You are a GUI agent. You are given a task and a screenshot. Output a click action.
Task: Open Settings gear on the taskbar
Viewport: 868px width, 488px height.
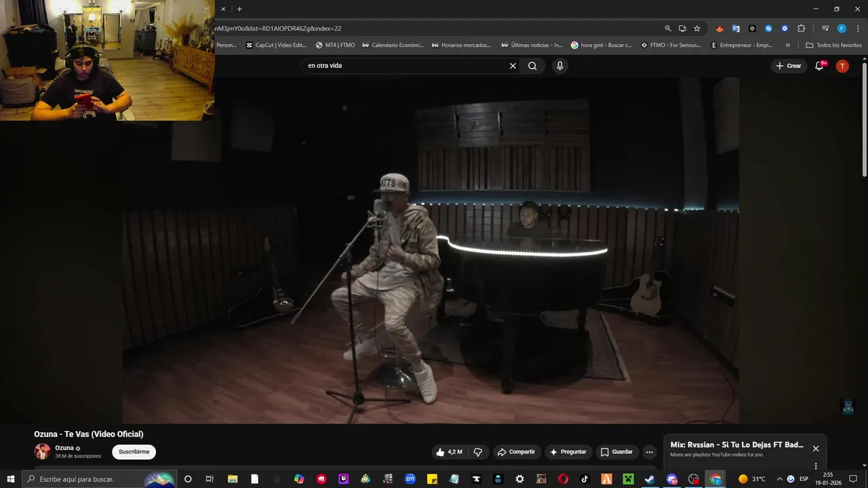pos(519,479)
